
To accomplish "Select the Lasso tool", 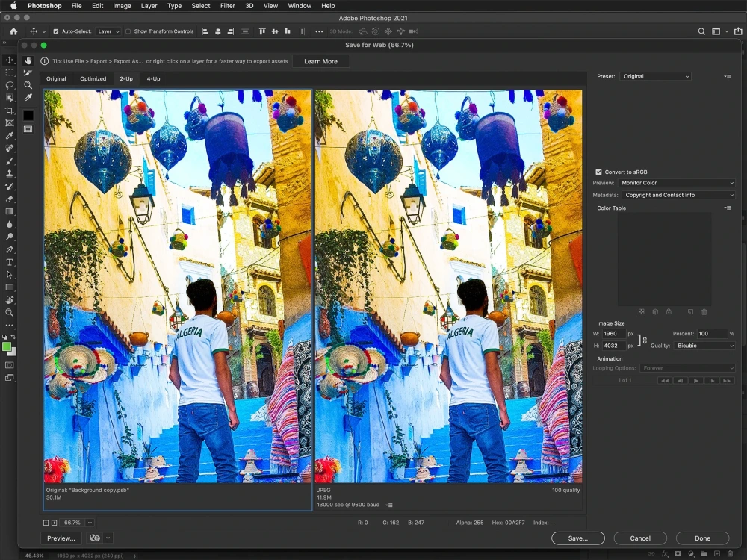I will 9,85.
